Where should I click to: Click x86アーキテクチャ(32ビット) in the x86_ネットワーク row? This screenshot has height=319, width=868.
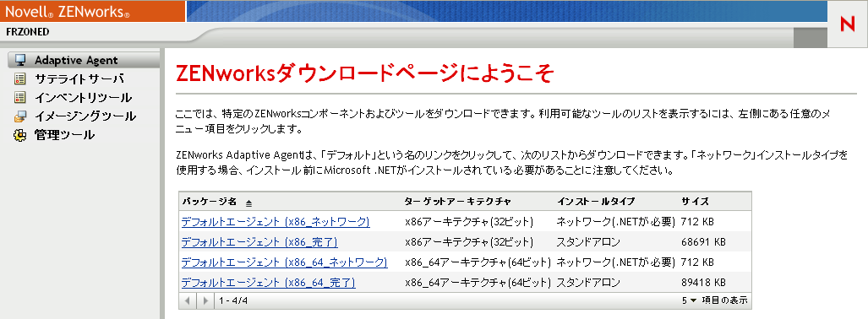coord(469,222)
